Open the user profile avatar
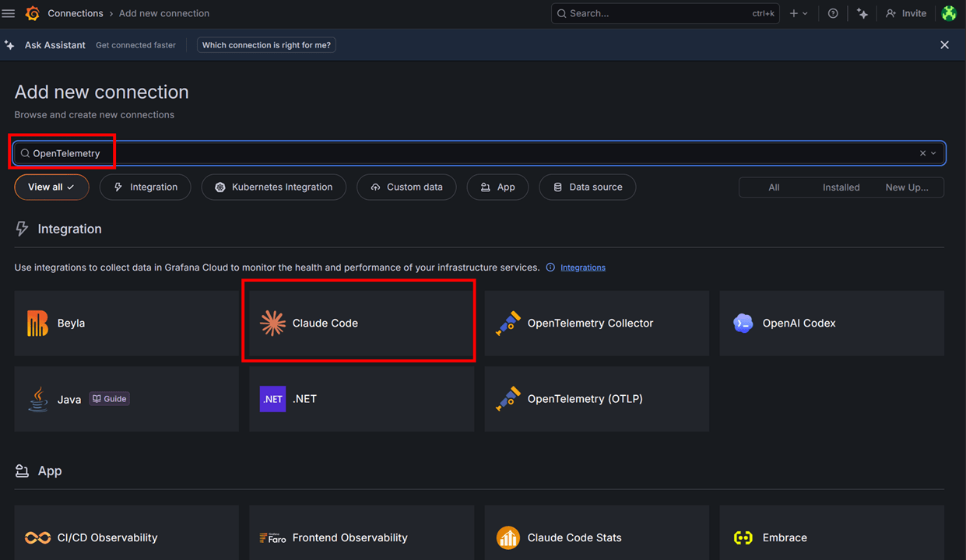This screenshot has height=560, width=966. 949,13
